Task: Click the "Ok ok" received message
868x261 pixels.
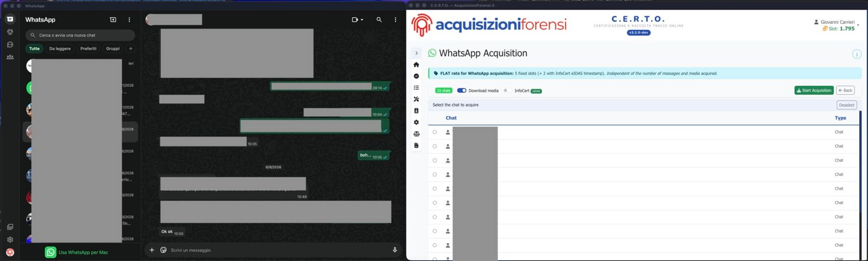Action: [x=173, y=232]
